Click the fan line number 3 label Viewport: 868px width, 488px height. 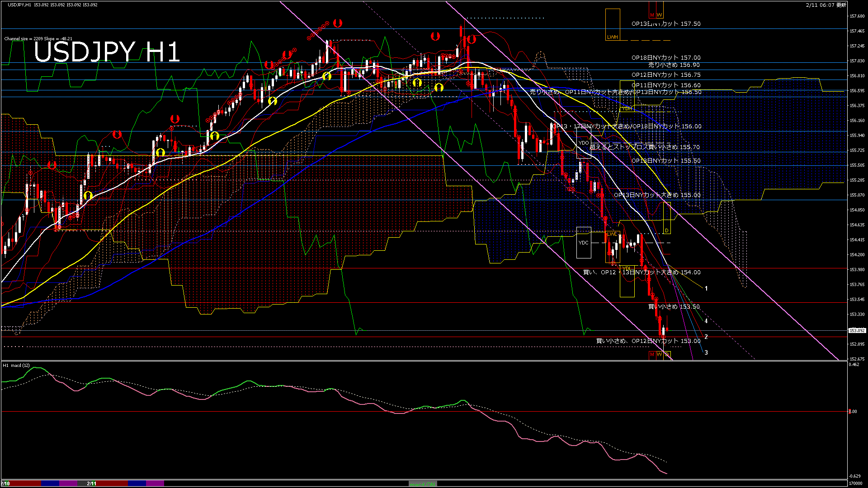(706, 352)
